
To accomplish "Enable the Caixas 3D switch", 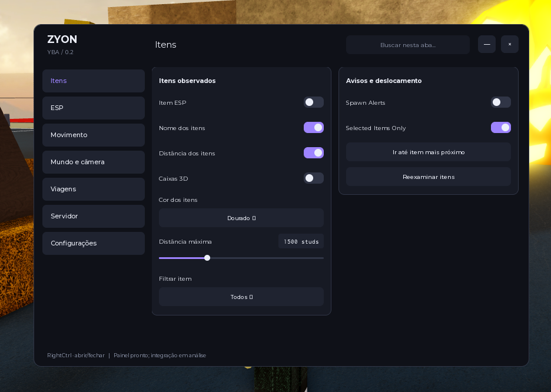I will 313,178.
